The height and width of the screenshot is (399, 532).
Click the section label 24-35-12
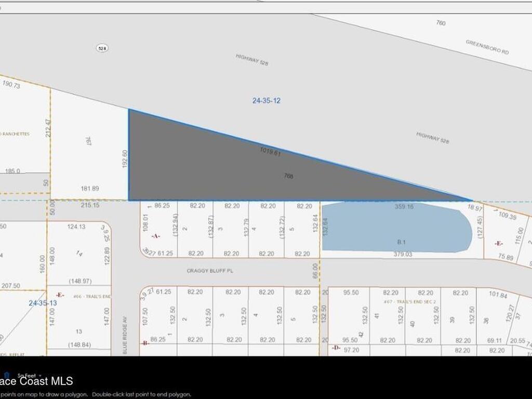tap(266, 100)
